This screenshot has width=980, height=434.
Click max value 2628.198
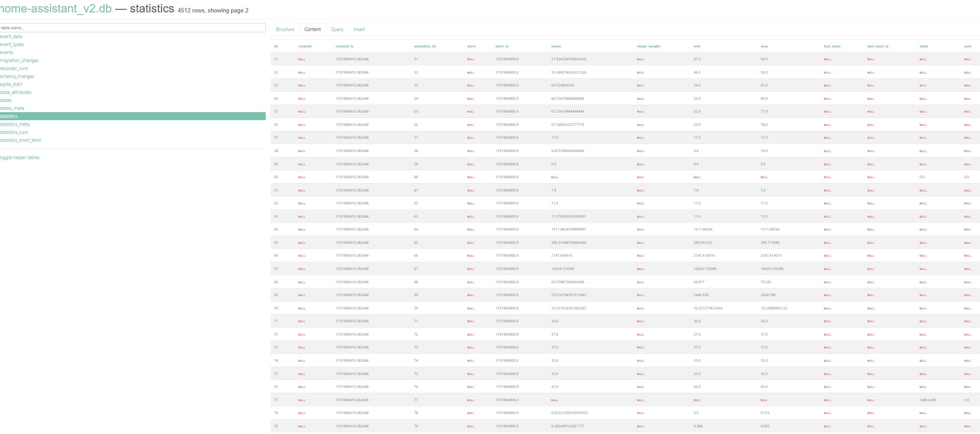768,295
